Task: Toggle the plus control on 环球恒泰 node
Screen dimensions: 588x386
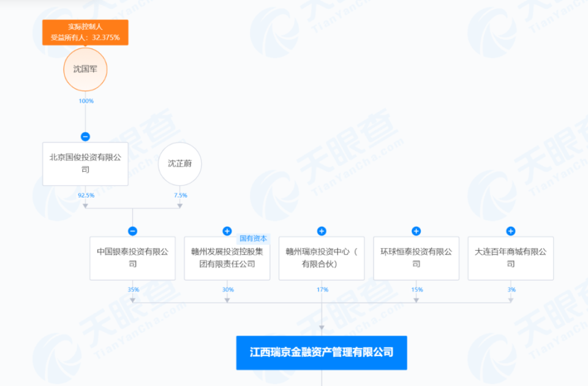Action: click(416, 231)
